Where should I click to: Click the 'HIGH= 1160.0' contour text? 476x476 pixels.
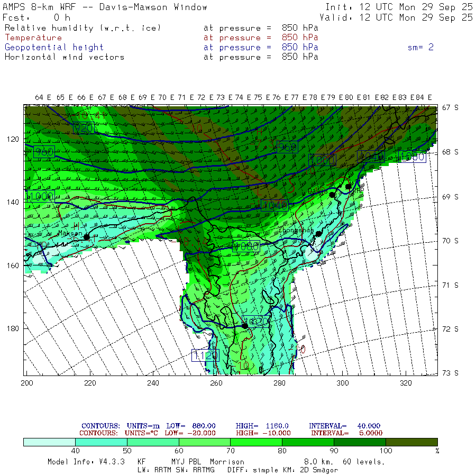(x=262, y=426)
